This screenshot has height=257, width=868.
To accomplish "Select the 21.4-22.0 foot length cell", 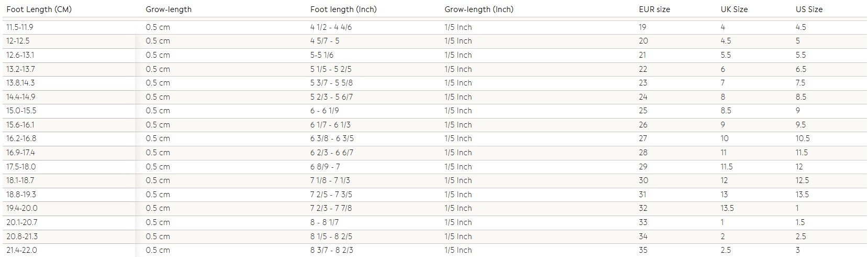I will pyautogui.click(x=21, y=250).
